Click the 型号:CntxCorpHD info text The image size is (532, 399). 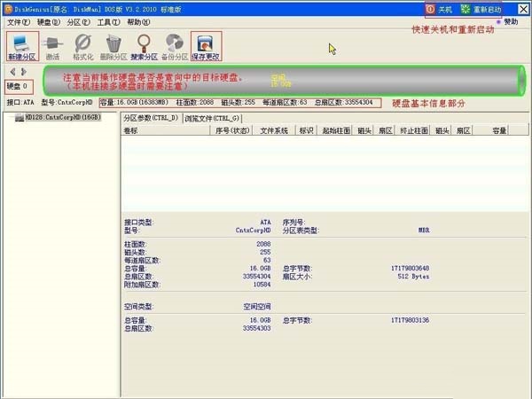pyautogui.click(x=66, y=102)
